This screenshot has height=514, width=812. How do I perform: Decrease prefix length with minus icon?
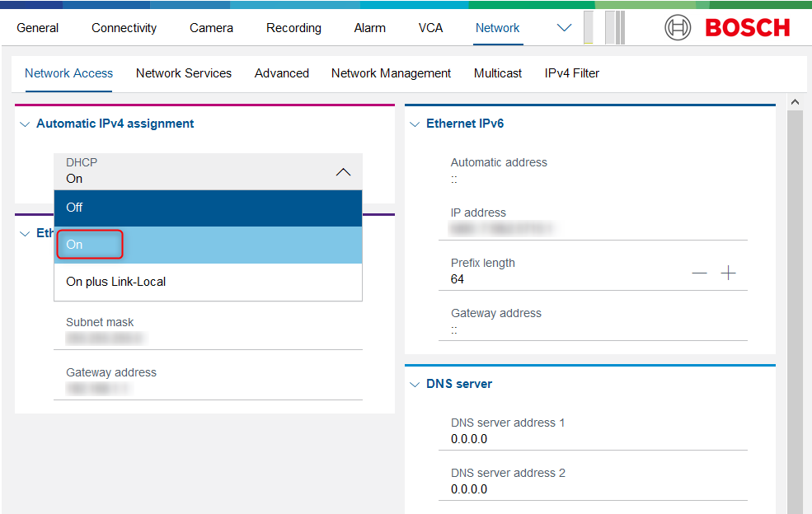click(699, 273)
